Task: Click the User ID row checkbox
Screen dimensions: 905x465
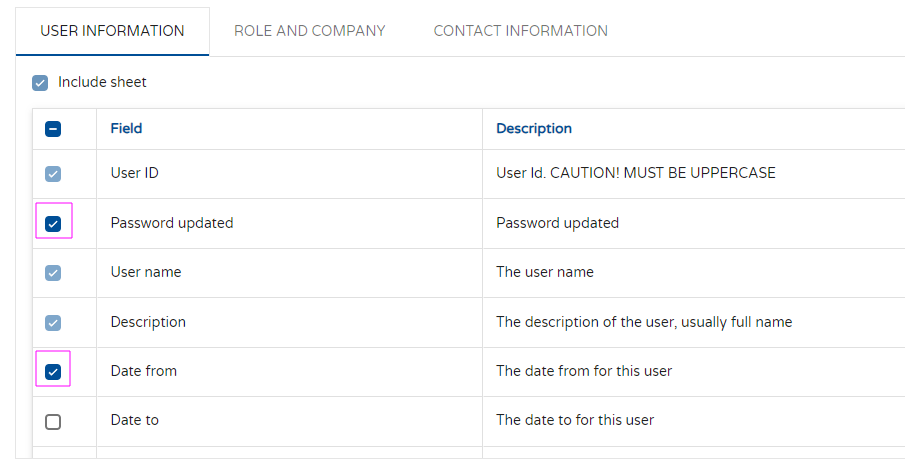Action: point(54,174)
